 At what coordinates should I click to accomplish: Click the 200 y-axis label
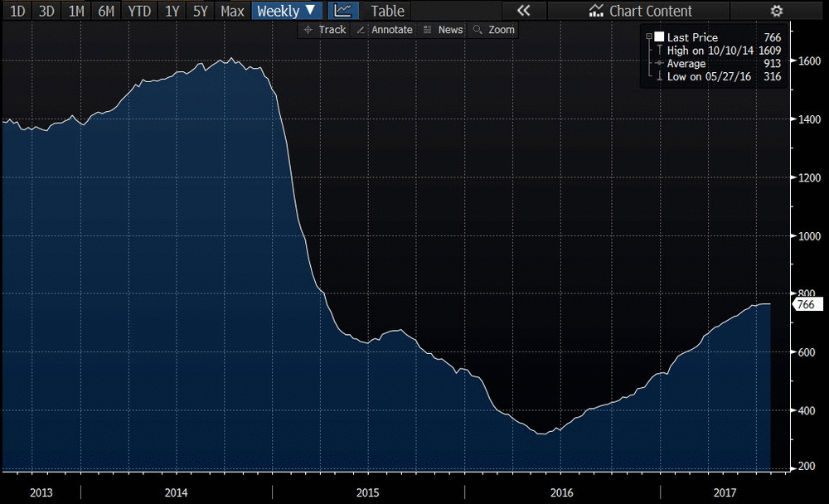807,467
